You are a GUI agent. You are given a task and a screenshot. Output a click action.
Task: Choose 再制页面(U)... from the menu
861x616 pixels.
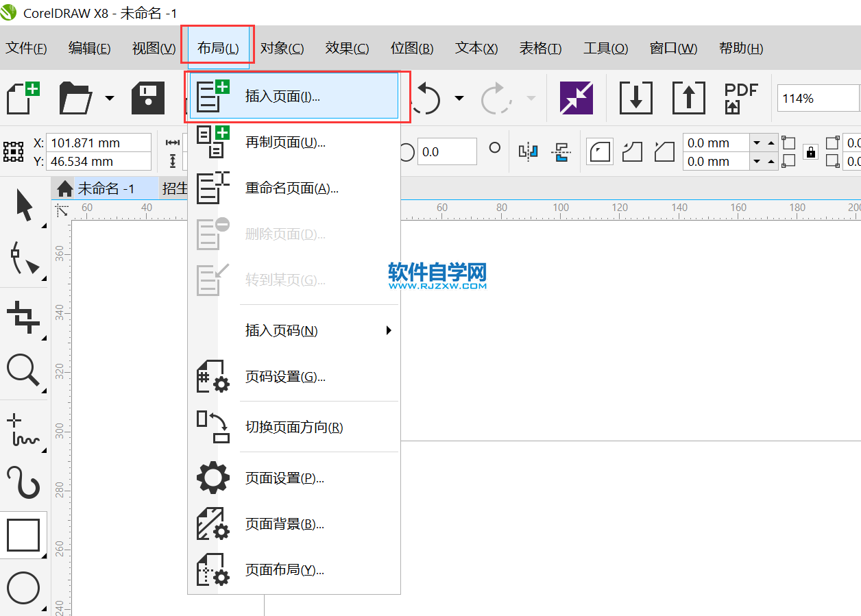coord(294,143)
